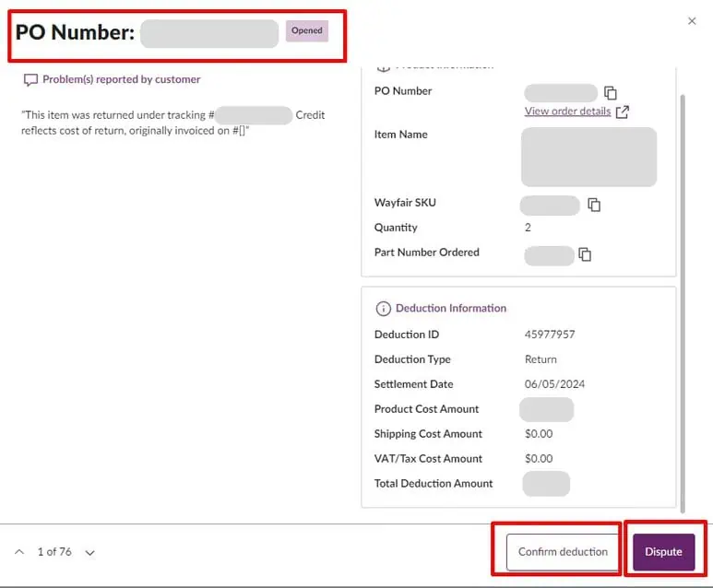Click the Opened status badge
Viewport: 713px width, 588px height.
[x=307, y=31]
